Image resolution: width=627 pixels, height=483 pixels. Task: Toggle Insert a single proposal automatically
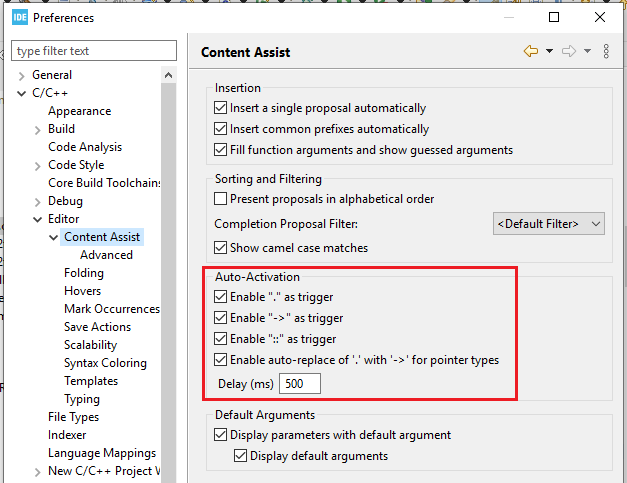[x=221, y=108]
